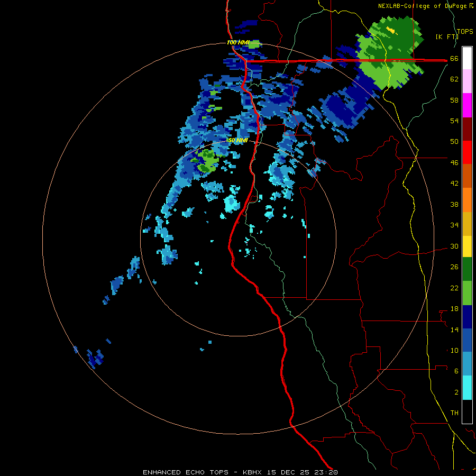The image size is (476, 476).
Task: Click the yellow legend swatch
Action: point(467,246)
